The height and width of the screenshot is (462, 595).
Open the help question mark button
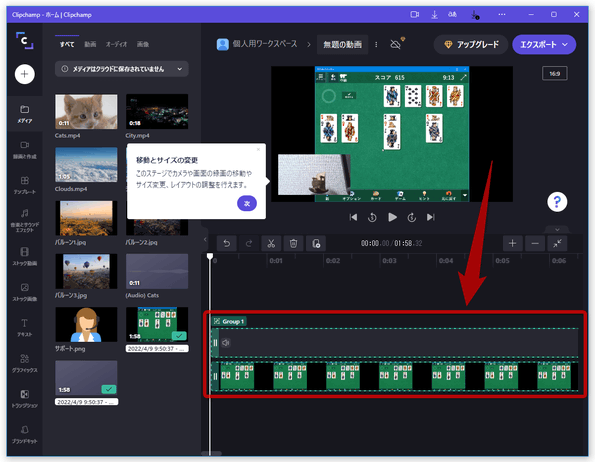pyautogui.click(x=557, y=202)
